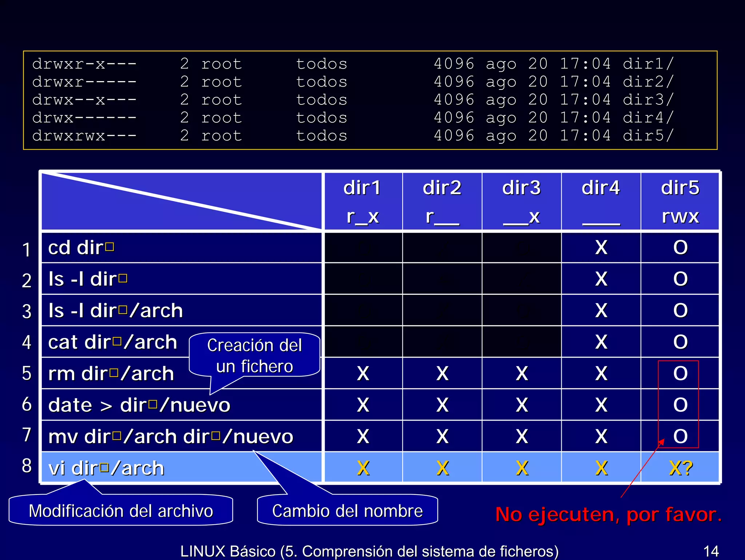This screenshot has width=745, height=560.
Task: Select the 'rm dir/arch' command cell
Action: (x=182, y=373)
